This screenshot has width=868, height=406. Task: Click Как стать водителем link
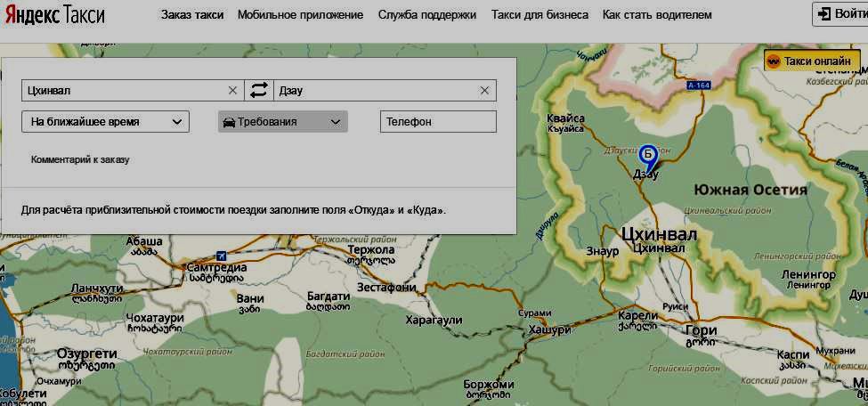pos(657,15)
